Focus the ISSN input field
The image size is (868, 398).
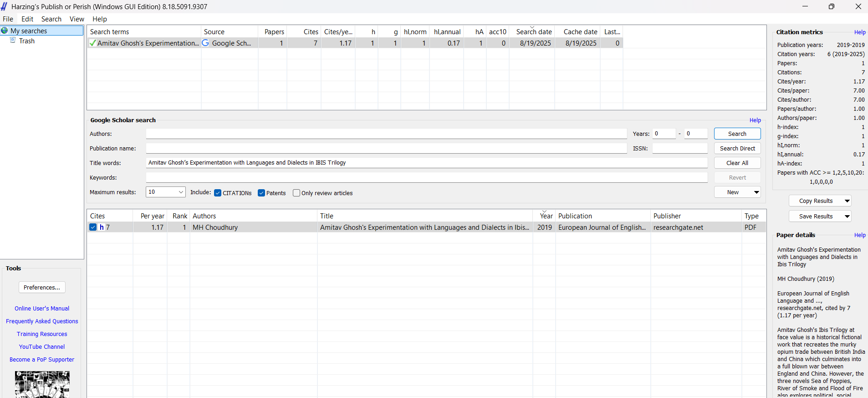pos(680,148)
